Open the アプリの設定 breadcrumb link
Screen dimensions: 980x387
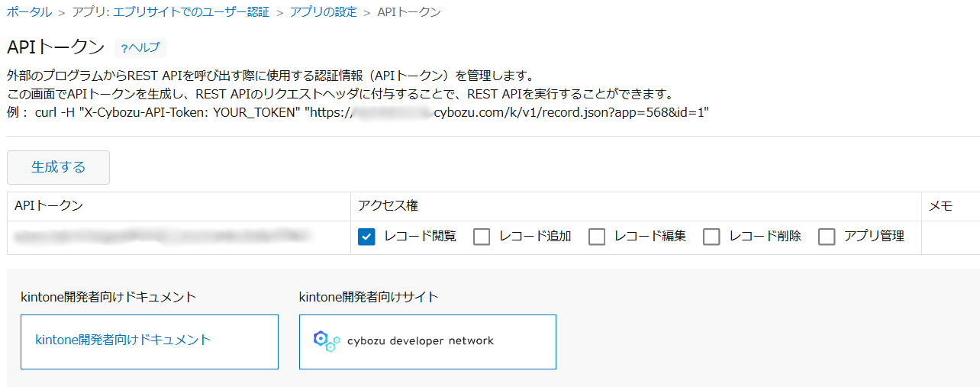324,12
